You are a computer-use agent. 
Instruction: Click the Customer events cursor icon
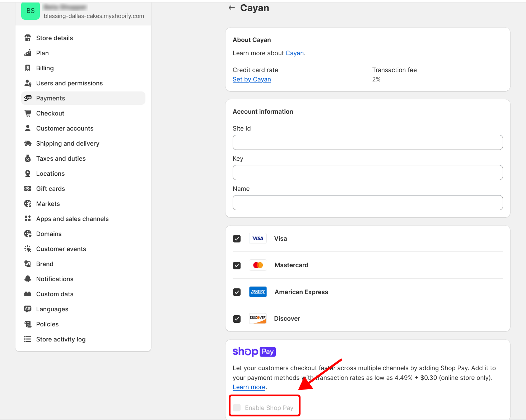(28, 249)
